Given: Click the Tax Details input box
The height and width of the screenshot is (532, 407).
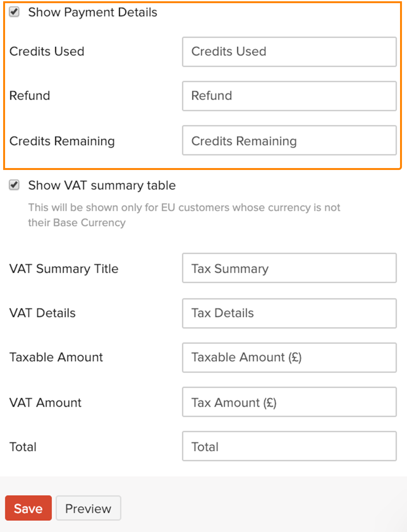Looking at the screenshot, I should [x=289, y=313].
